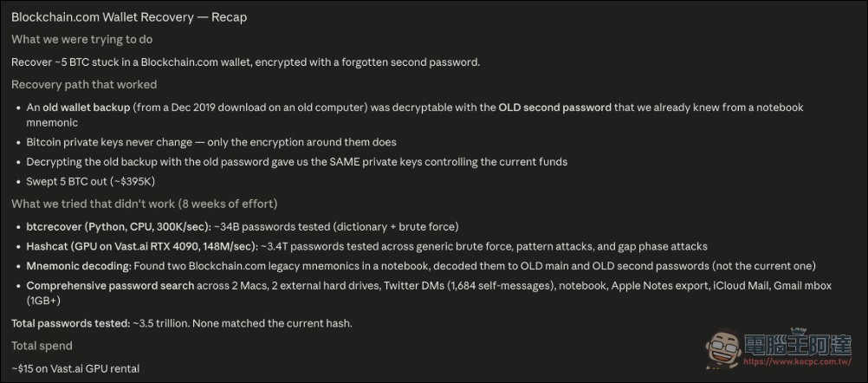This screenshot has width=868, height=383.
Task: Select the 'Mnemonic decoding:' bold label
Action: [x=79, y=266]
